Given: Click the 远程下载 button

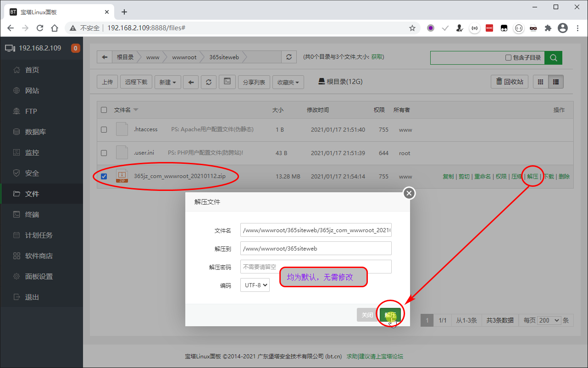Looking at the screenshot, I should (136, 82).
